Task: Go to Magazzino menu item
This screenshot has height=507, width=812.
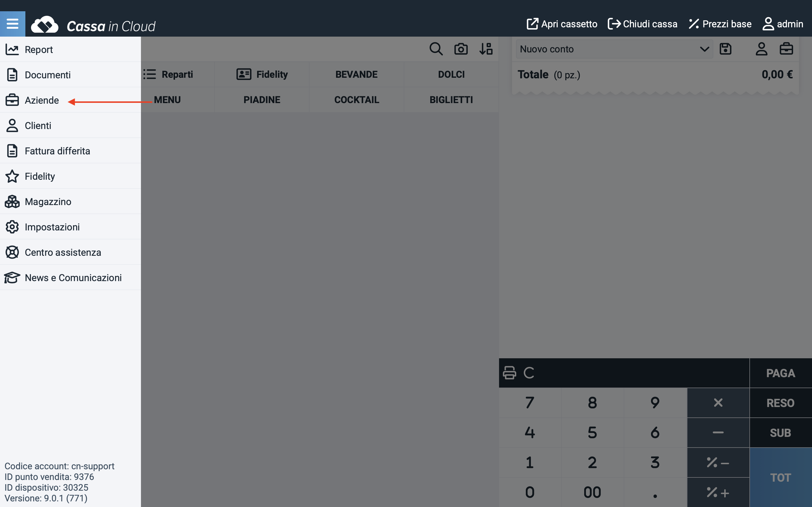Action: pyautogui.click(x=48, y=201)
